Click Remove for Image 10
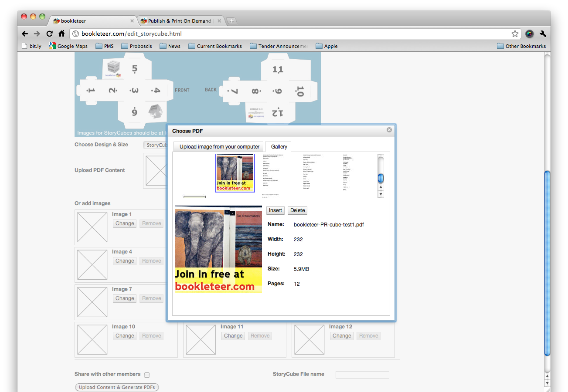Viewport: 568px width, 392px height. [x=152, y=336]
